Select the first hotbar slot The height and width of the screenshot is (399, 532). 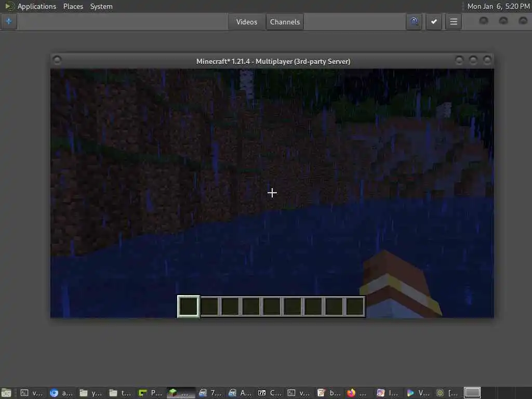tap(188, 307)
